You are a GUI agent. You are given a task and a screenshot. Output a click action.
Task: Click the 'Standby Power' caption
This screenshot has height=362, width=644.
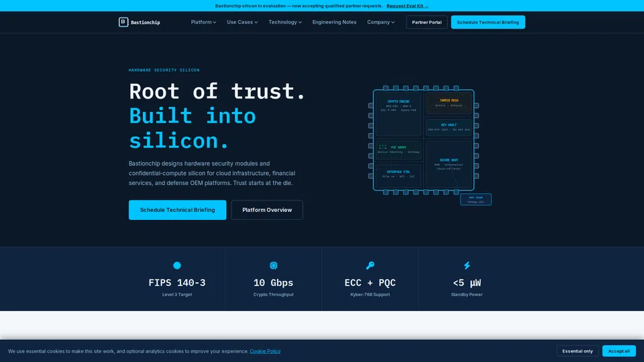467,295
